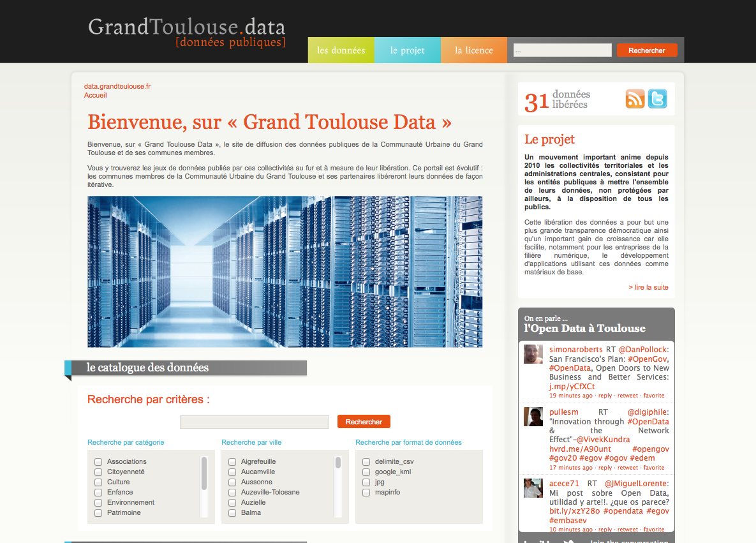Open the "les données" tab
This screenshot has height=543, width=756.
pos(341,50)
